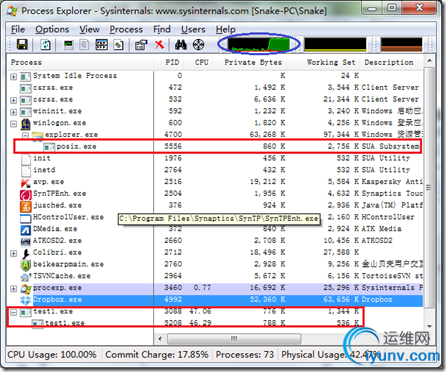The image size is (446, 372).
Task: Click the horizontal scrollbar thumb
Action: coord(234,339)
